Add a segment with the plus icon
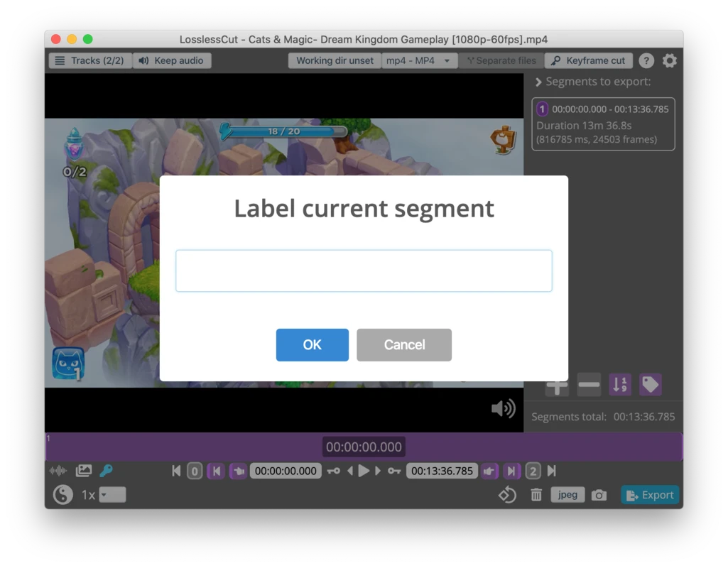Image resolution: width=728 pixels, height=568 pixels. pyautogui.click(x=557, y=385)
